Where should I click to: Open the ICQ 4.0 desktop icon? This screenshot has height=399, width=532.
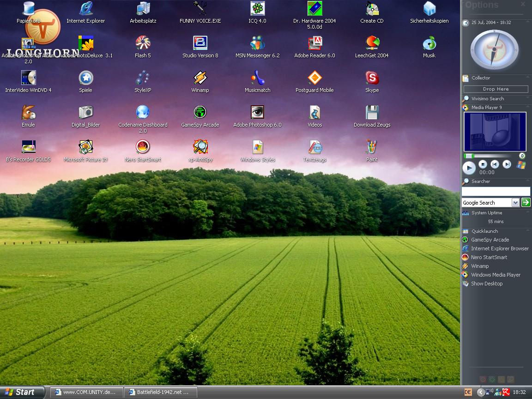[257, 9]
